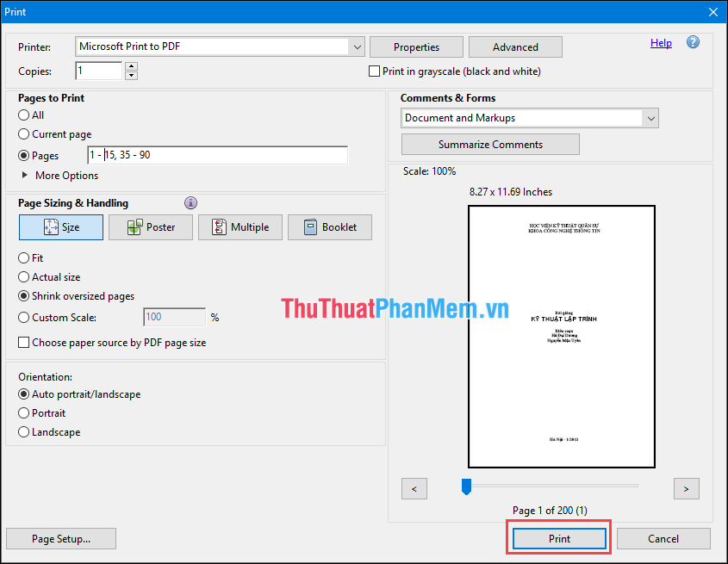This screenshot has height=564, width=728.
Task: Click the Copies number field
Action: point(98,71)
